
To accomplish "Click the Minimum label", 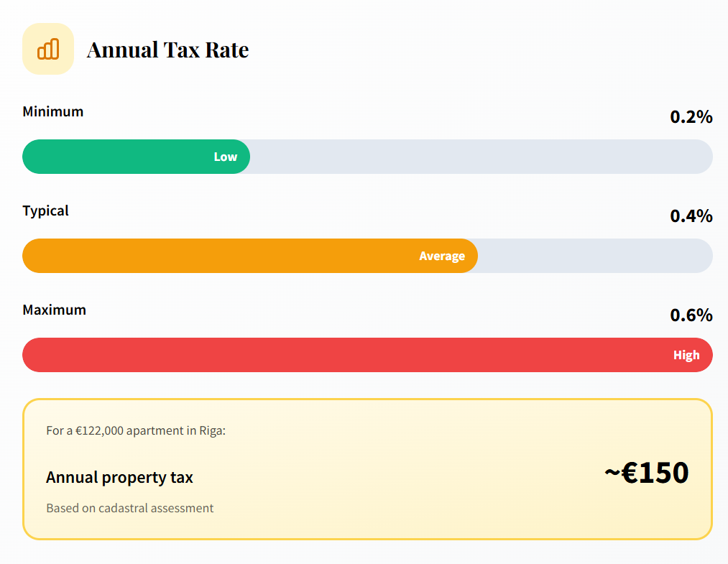I will (53, 111).
